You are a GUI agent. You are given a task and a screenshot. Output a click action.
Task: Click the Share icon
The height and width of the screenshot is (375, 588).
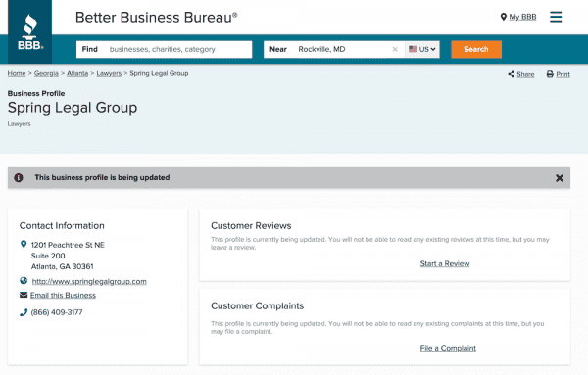tap(512, 74)
